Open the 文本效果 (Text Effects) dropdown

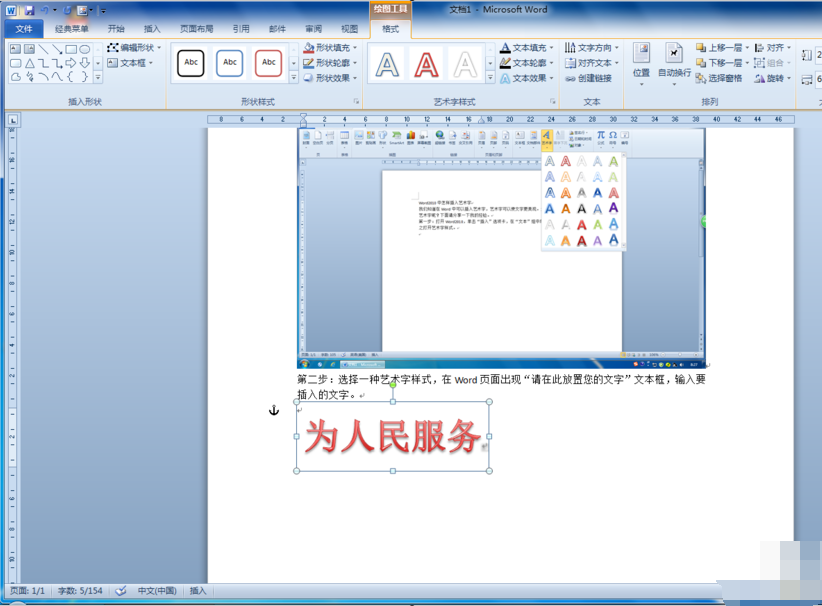[x=527, y=78]
